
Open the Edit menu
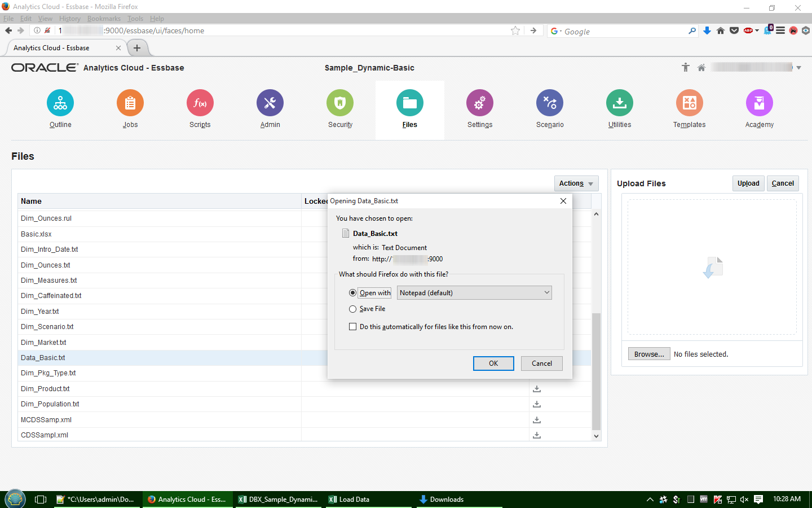(26, 19)
